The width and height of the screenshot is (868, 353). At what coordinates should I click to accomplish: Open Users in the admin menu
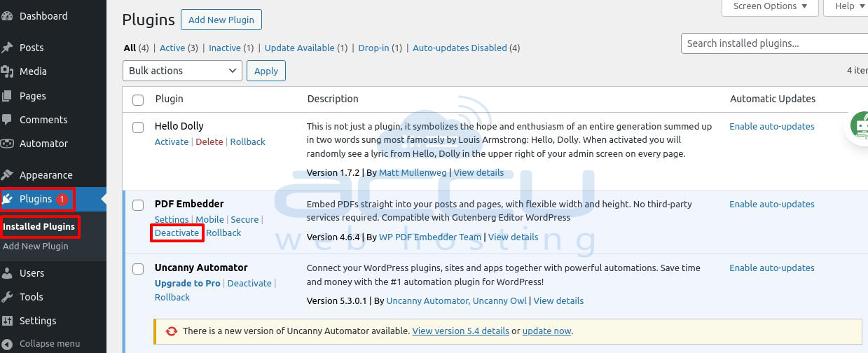tap(32, 273)
